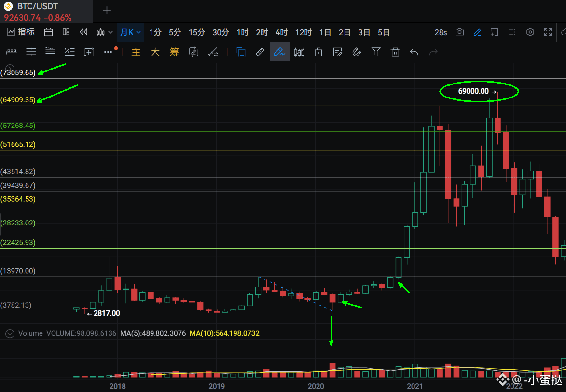Collapse the Volume indicator panel
This screenshot has width=566, height=392.
[x=10, y=333]
